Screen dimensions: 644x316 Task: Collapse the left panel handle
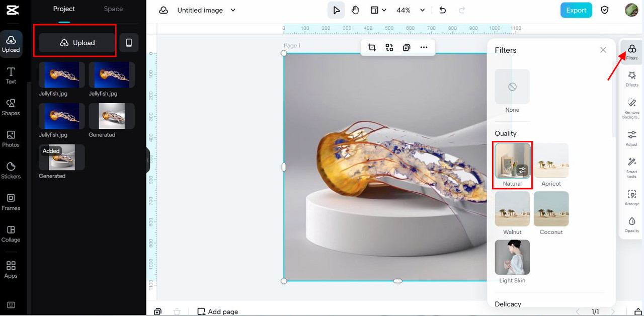click(148, 160)
